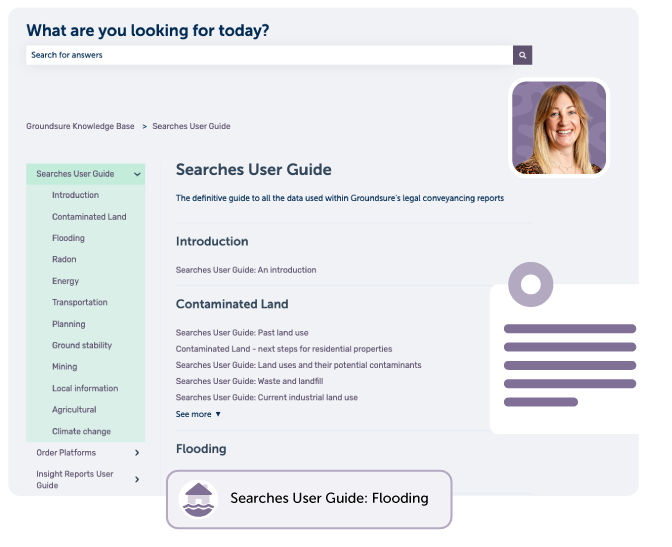
Task: Expand See more under Contaminated Land
Action: (x=198, y=414)
